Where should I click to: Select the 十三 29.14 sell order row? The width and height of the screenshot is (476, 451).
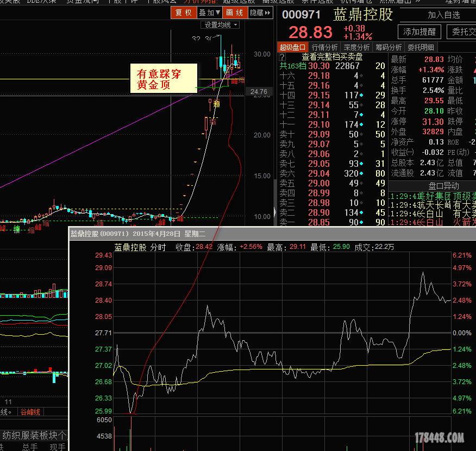(333, 105)
